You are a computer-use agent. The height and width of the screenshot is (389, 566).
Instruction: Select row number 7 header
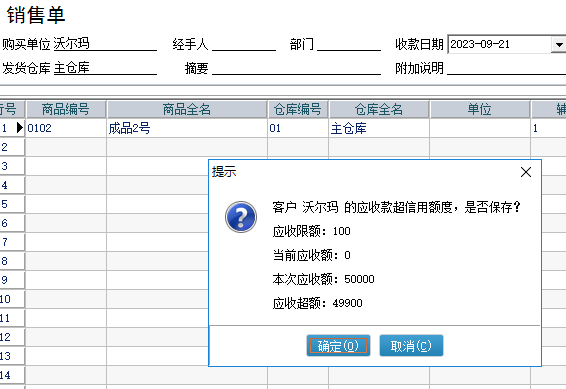tap(12, 242)
